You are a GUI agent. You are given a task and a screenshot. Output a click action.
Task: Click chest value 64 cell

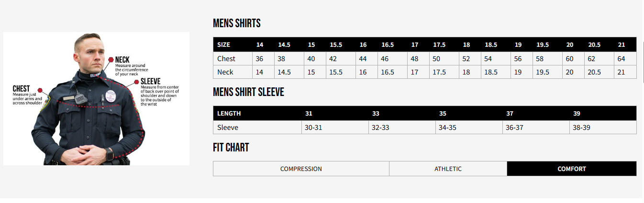[x=621, y=59]
